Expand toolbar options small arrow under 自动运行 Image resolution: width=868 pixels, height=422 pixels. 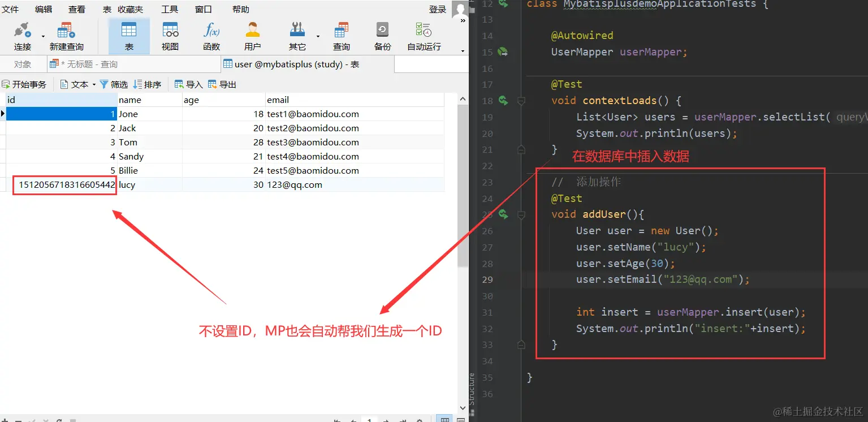pyautogui.click(x=463, y=51)
